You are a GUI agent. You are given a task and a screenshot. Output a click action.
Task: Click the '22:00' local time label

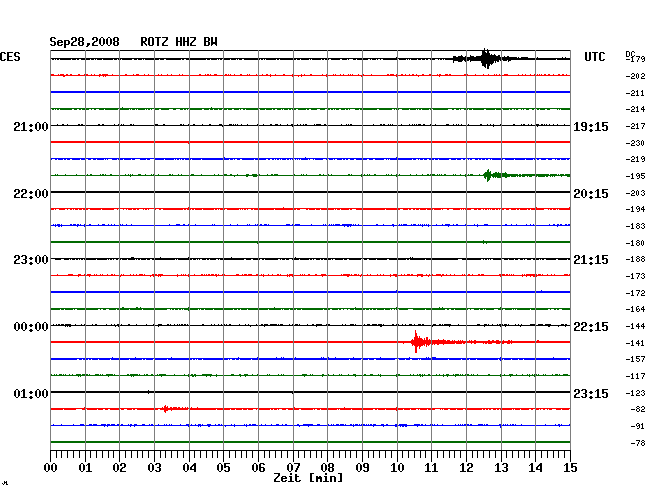[x=31, y=194]
